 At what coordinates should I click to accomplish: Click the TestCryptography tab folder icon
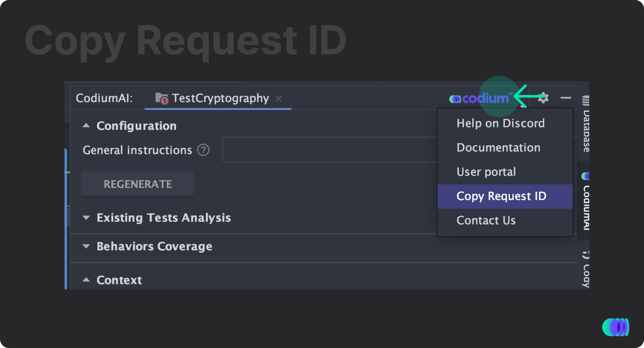[162, 98]
